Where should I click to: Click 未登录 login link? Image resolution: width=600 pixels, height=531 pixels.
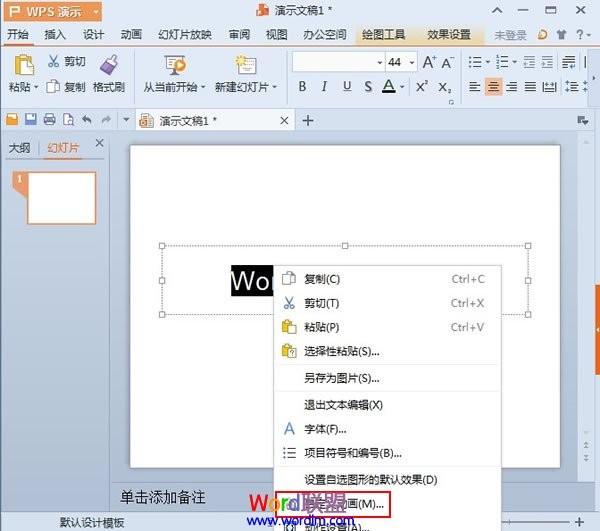pos(510,36)
